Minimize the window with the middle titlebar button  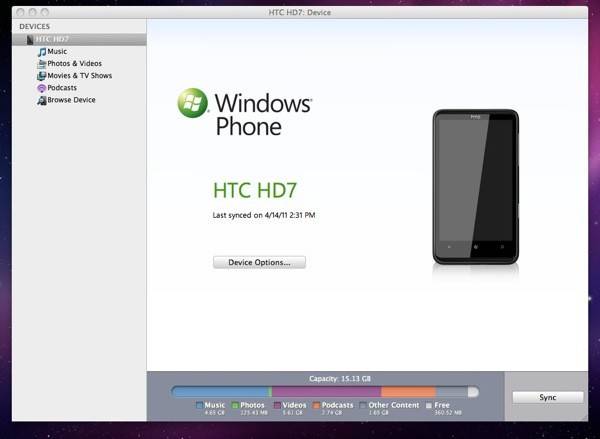point(33,12)
